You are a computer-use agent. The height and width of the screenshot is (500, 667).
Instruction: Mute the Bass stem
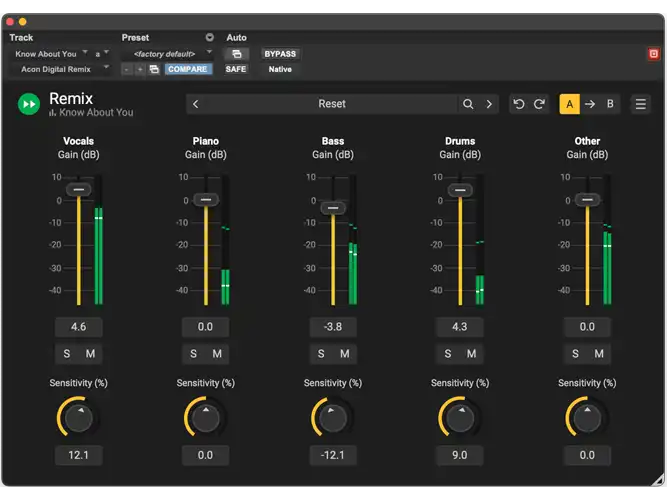coord(345,354)
